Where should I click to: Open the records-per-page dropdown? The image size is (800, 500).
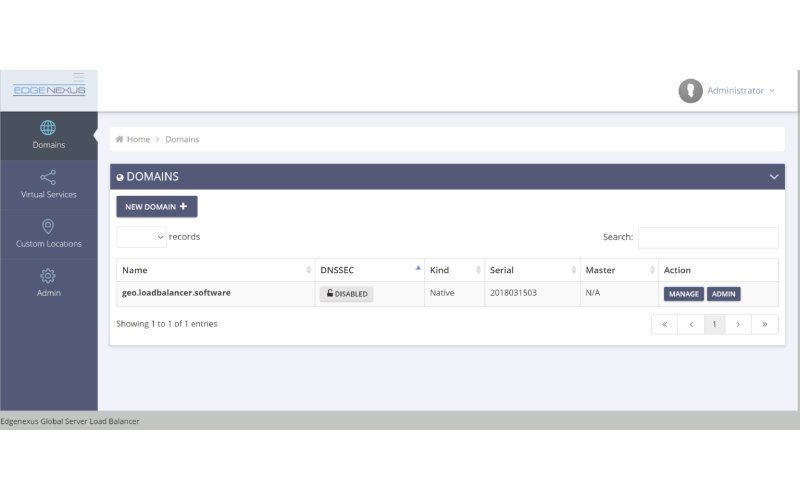(x=141, y=237)
